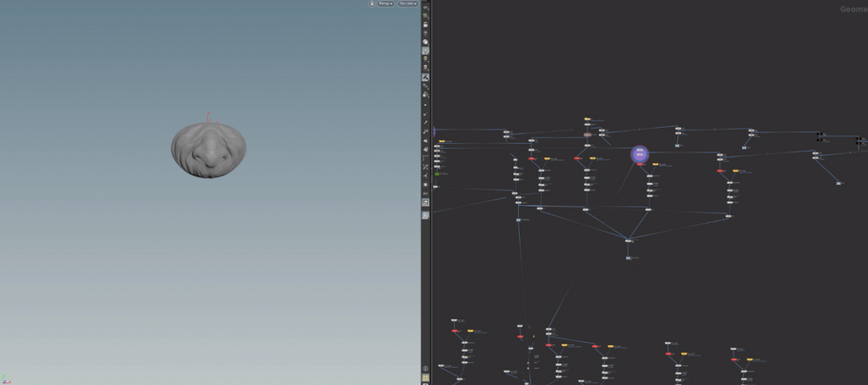868x385 pixels.
Task: Click the circular icon above the yellow grid icon
Action: (425, 369)
